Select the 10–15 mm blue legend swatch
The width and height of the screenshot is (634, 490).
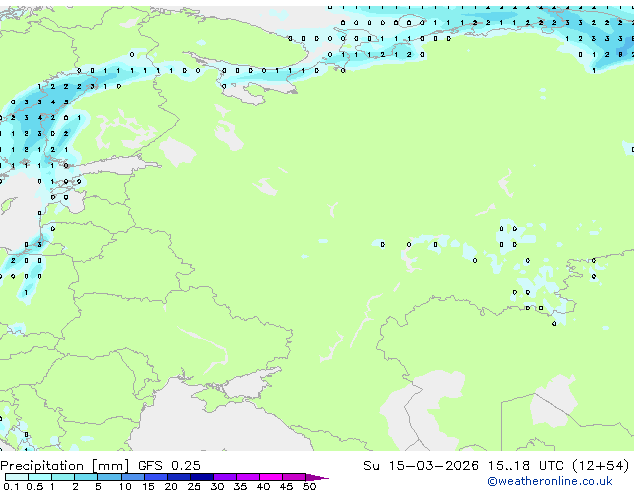(x=133, y=477)
